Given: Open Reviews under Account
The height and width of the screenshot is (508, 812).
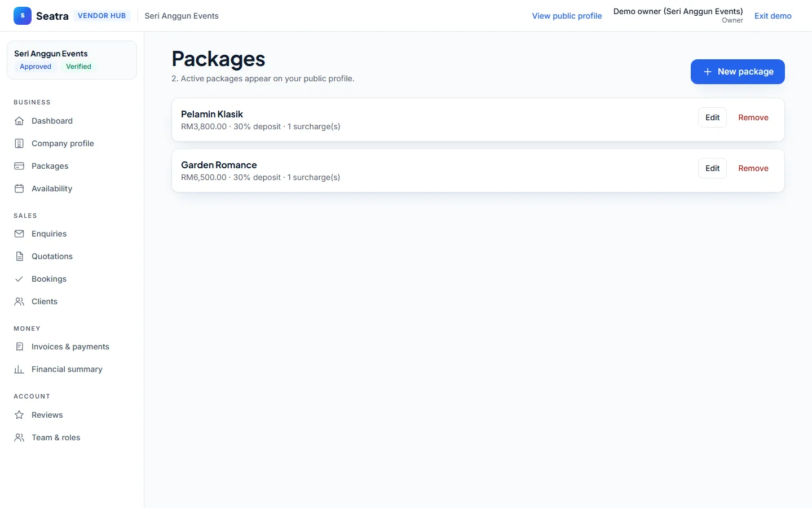Looking at the screenshot, I should [x=72, y=415].
